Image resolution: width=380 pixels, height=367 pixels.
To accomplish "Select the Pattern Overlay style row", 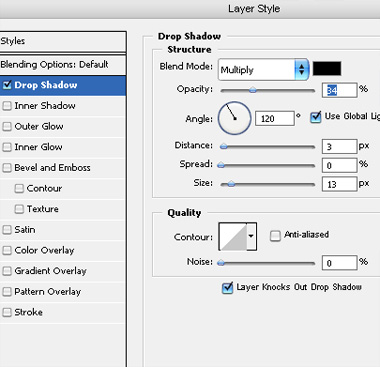I will point(63,292).
